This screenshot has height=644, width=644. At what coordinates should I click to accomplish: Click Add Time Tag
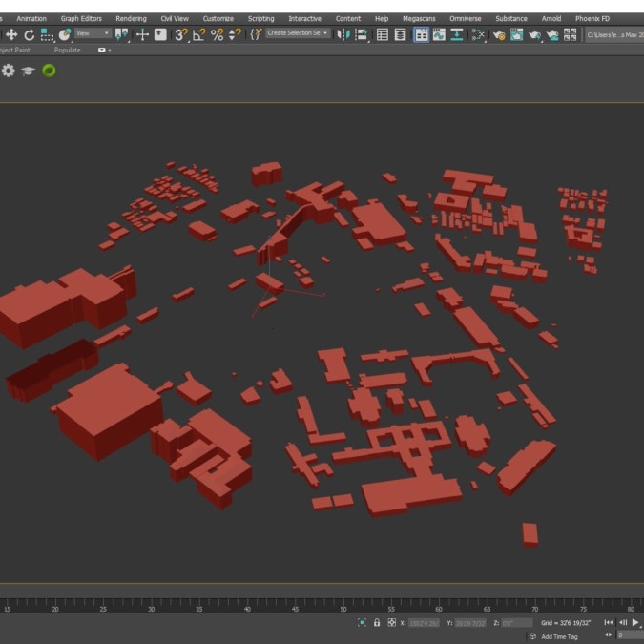pos(559,636)
